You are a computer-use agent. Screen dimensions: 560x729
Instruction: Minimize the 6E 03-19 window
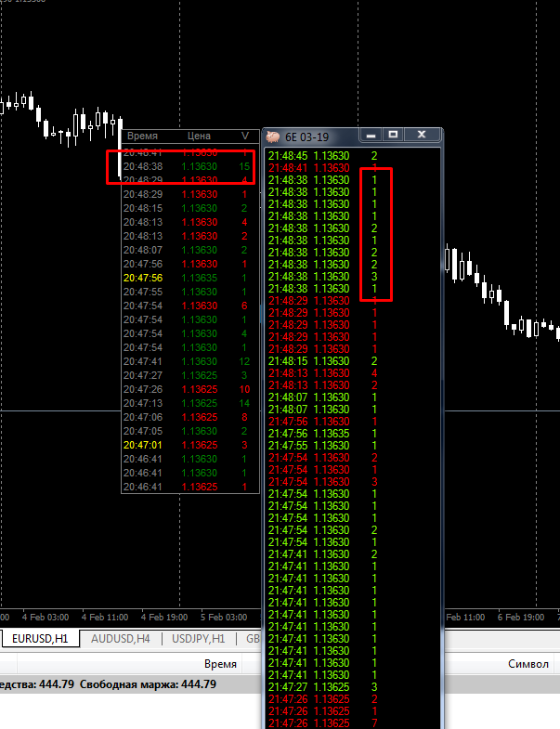tap(371, 135)
